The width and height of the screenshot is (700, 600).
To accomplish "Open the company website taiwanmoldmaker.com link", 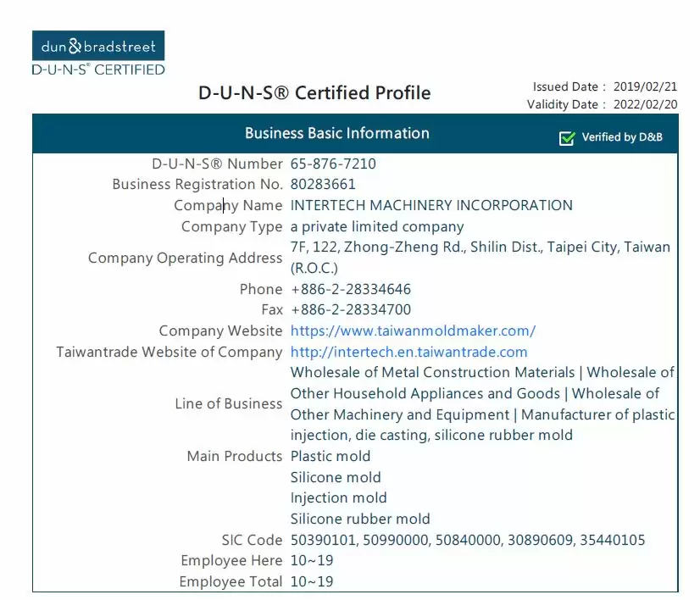I will (413, 331).
